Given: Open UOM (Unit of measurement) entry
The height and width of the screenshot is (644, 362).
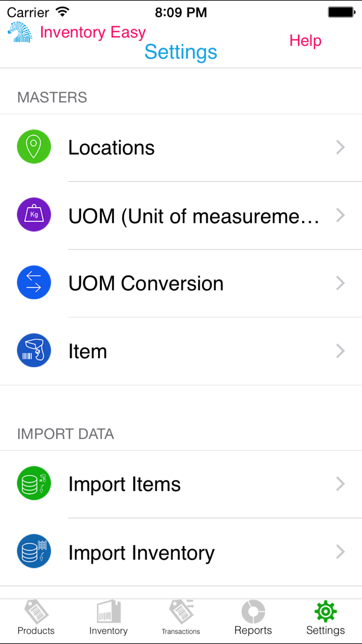Looking at the screenshot, I should point(194,216).
